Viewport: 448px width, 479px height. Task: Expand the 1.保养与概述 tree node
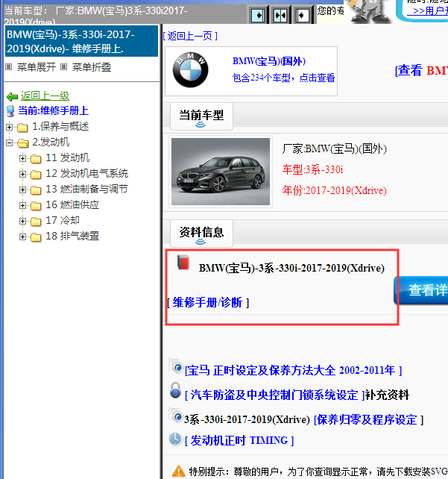10,127
